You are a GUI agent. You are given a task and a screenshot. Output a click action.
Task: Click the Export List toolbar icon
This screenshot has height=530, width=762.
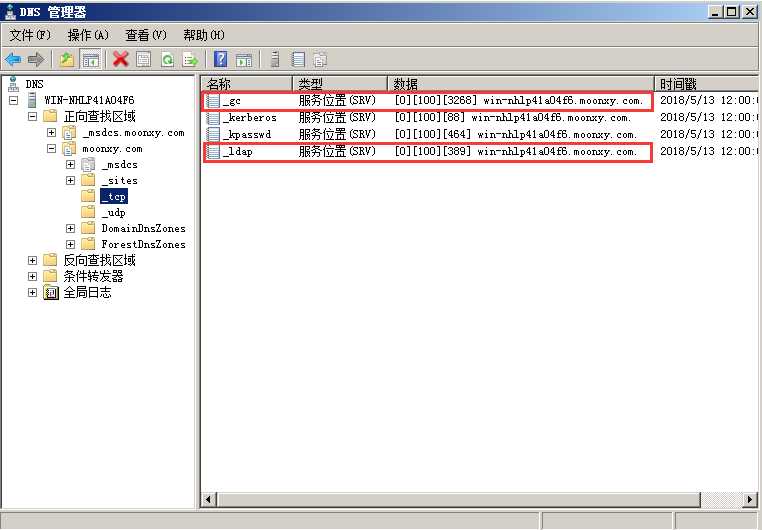[190, 60]
